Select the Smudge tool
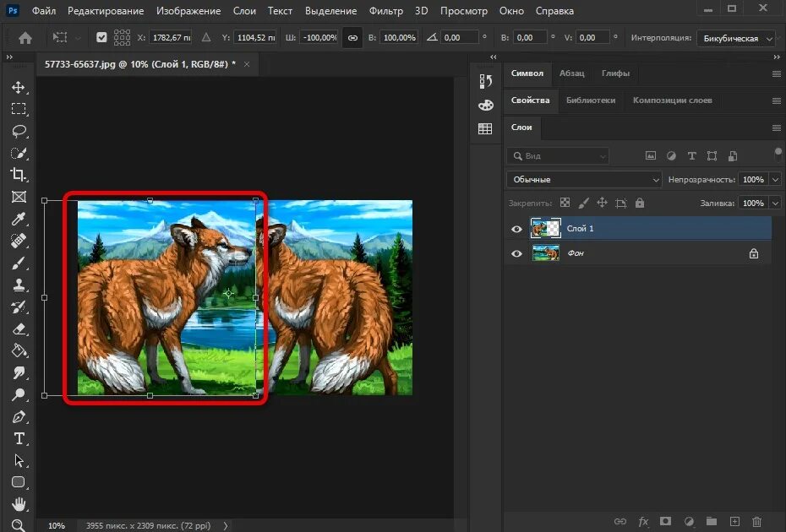The height and width of the screenshot is (532, 786). [19, 372]
